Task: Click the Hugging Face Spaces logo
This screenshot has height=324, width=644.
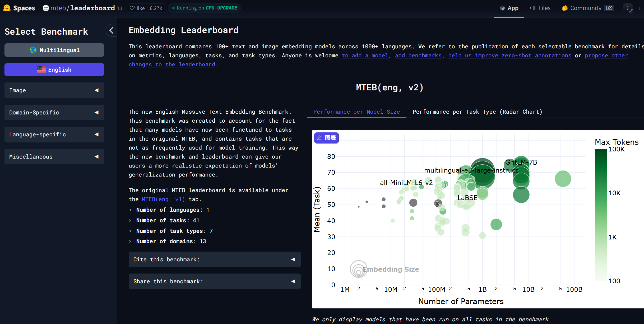Action: (19, 8)
